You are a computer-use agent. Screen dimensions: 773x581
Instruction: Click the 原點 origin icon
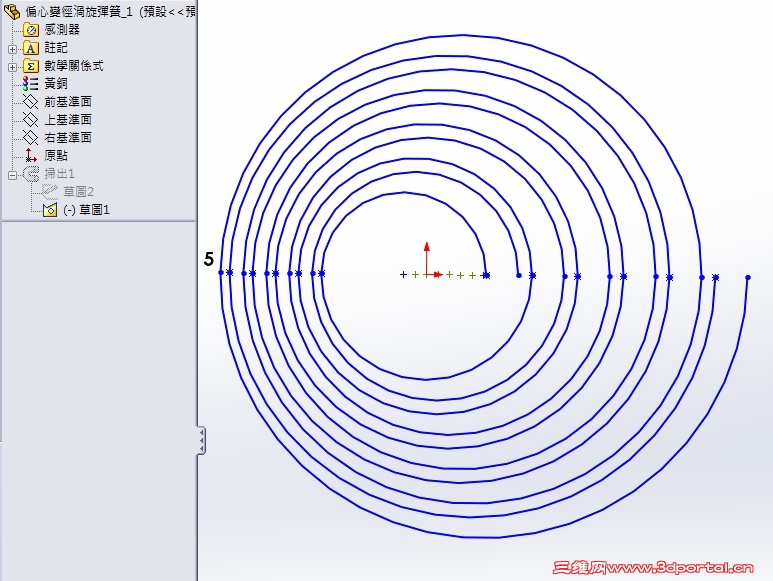pos(31,156)
